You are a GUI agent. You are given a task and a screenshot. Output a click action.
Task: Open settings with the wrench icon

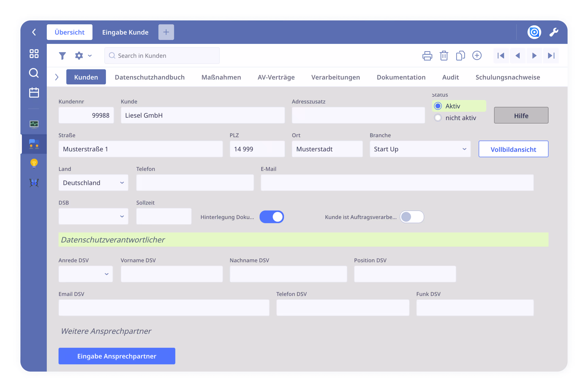[554, 32]
